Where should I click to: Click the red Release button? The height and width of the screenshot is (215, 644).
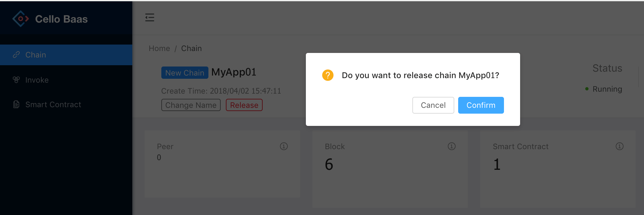[x=244, y=105]
